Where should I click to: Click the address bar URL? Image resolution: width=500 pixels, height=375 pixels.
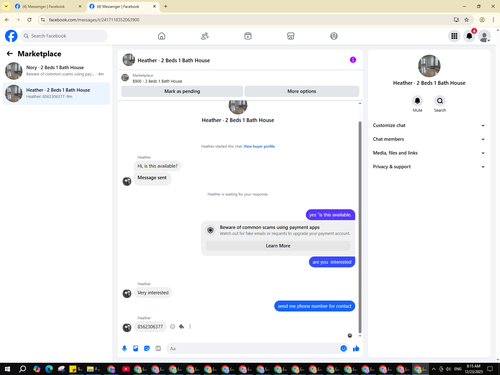point(94,20)
